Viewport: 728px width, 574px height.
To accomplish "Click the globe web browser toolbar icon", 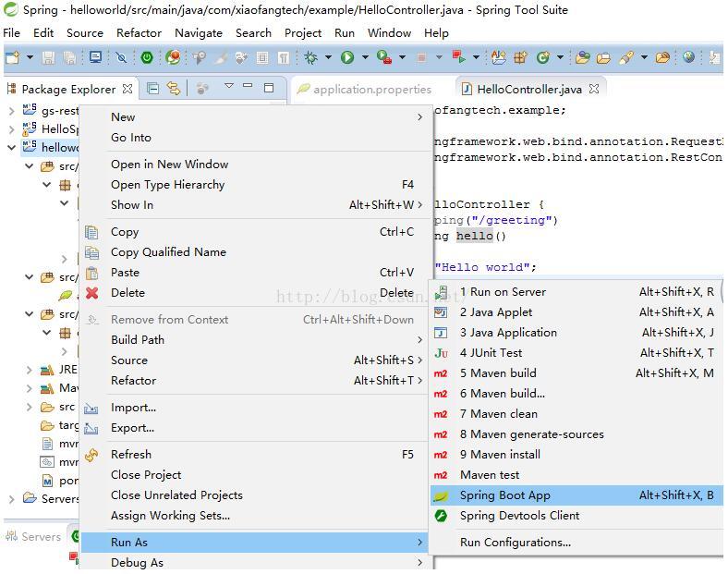I will coord(689,57).
